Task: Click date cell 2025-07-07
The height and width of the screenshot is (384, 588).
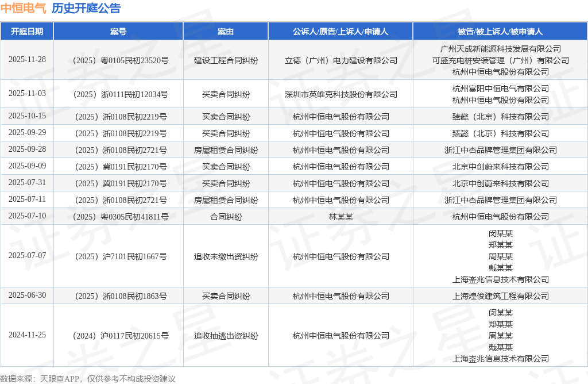Action: [x=27, y=256]
